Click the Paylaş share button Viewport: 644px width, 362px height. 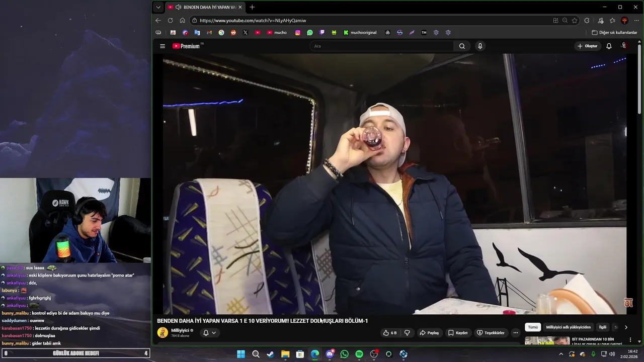tap(429, 333)
